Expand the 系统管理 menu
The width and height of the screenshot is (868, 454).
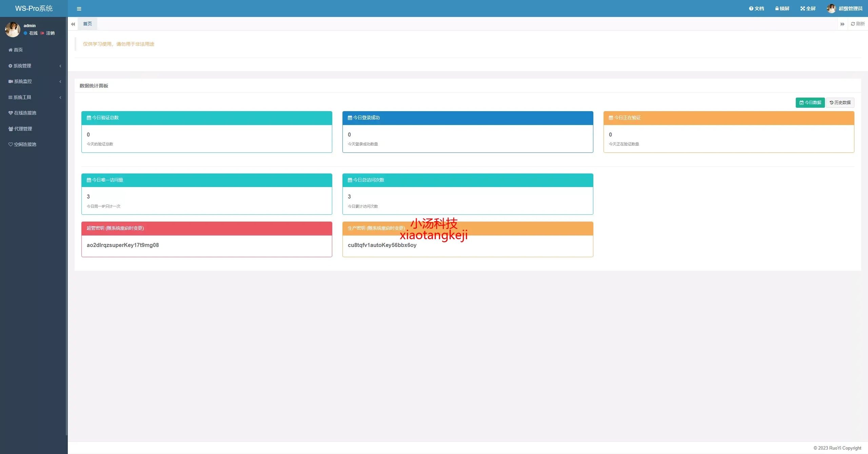22,66
